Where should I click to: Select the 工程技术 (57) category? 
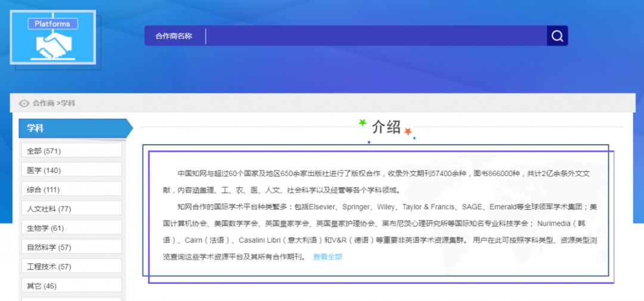(x=72, y=266)
